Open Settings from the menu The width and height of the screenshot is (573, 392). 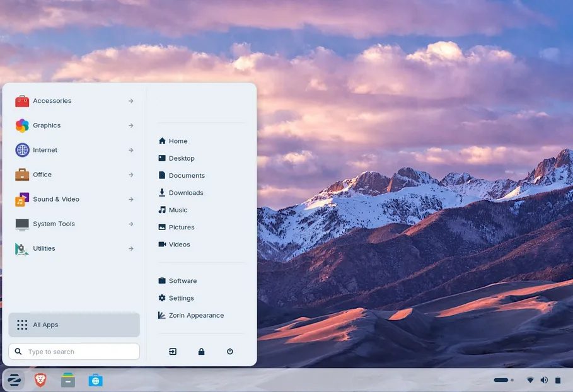pyautogui.click(x=181, y=298)
